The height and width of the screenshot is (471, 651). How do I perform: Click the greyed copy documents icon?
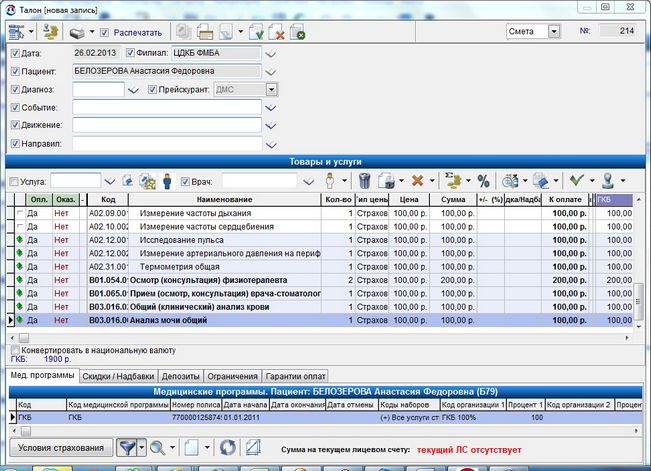pyautogui.click(x=183, y=32)
